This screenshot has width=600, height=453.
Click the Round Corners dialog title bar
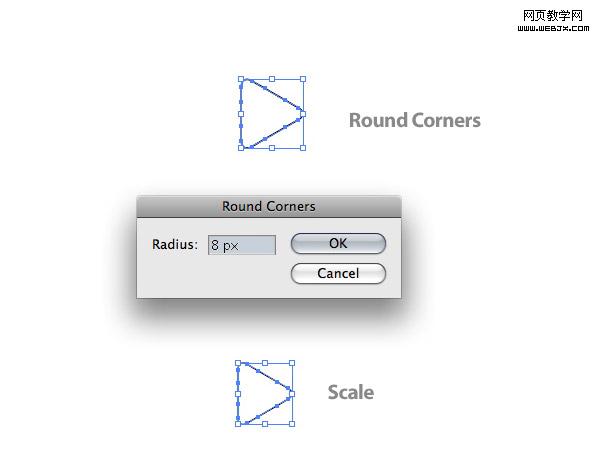[268, 207]
